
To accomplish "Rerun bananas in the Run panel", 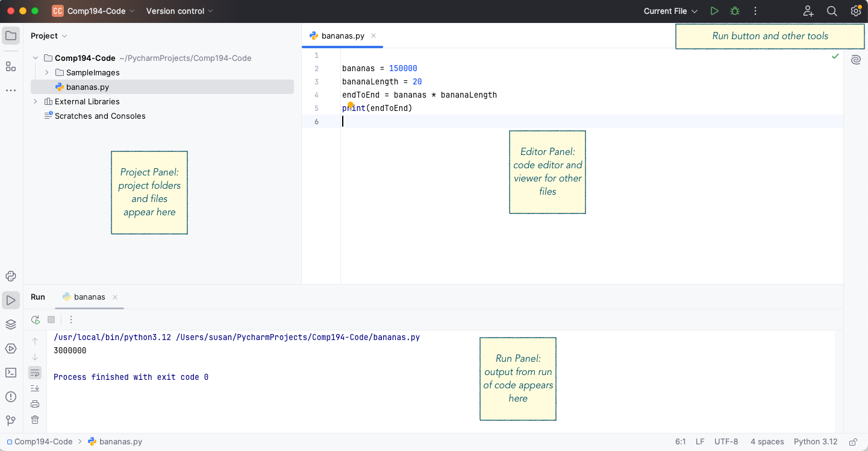I will click(36, 320).
